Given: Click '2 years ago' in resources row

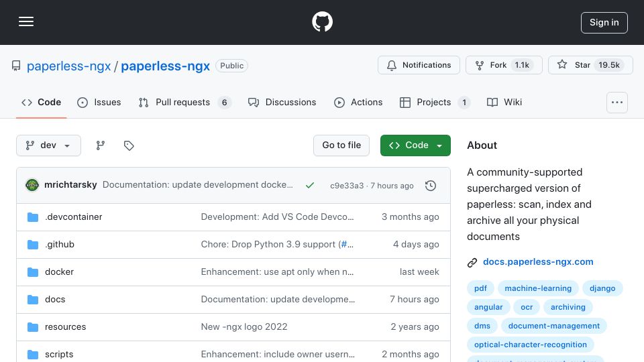Looking at the screenshot, I should pos(415,326).
